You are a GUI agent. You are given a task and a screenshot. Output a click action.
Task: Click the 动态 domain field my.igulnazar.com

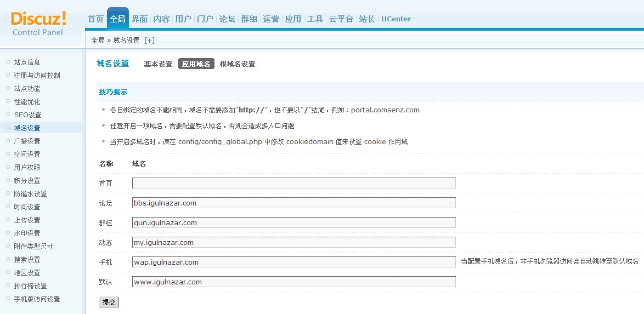(293, 242)
